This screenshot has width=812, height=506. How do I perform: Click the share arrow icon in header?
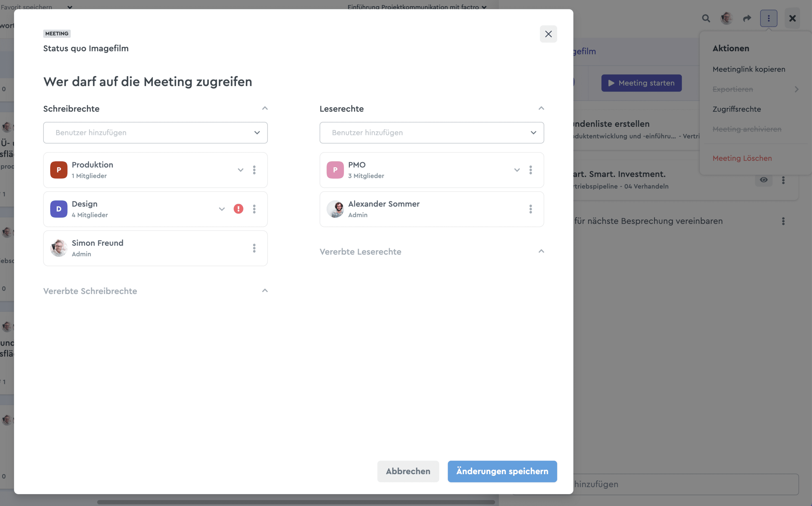(747, 18)
